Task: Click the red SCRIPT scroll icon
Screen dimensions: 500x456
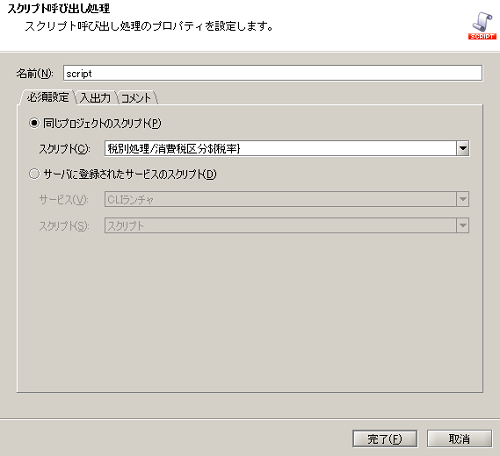Action: pyautogui.click(x=482, y=26)
